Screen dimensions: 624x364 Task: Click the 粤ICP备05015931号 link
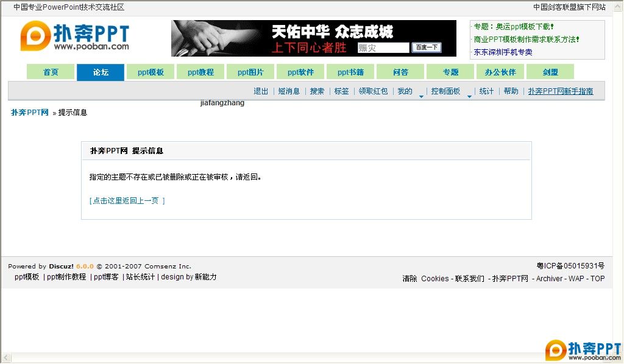(570, 266)
